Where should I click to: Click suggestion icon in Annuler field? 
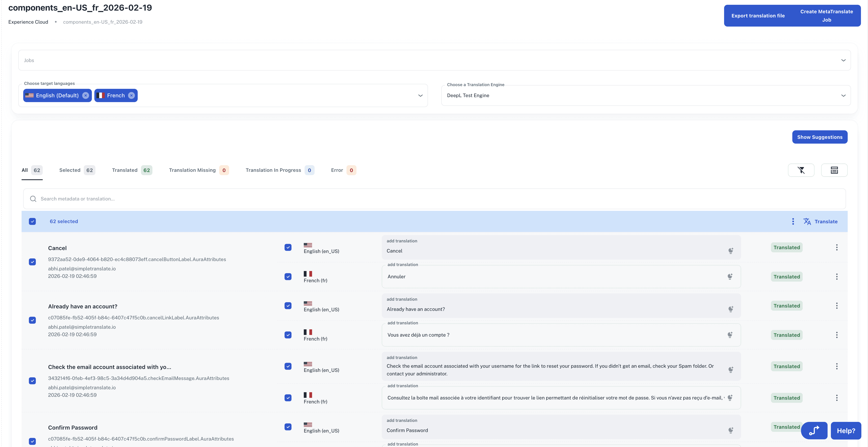tap(730, 277)
